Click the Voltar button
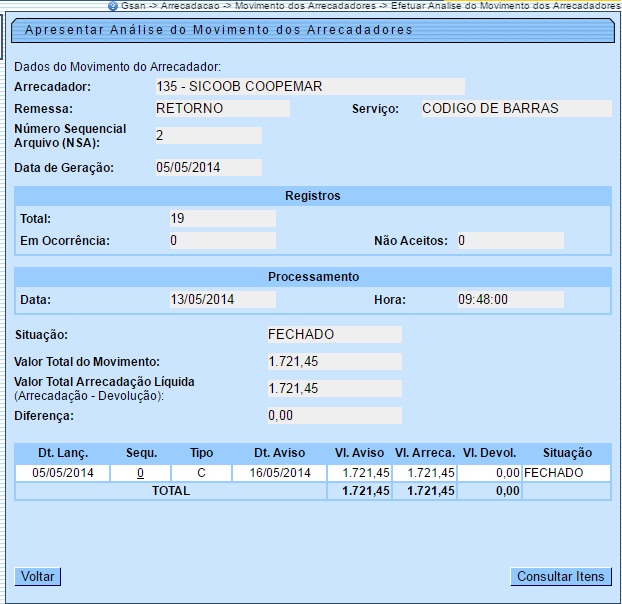 click(38, 576)
